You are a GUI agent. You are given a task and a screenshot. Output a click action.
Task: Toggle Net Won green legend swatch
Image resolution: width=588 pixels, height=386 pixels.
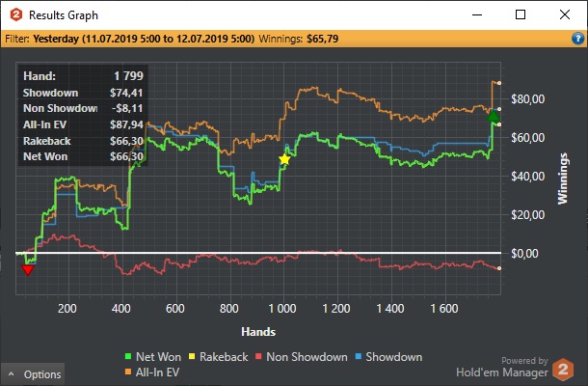tap(128, 356)
